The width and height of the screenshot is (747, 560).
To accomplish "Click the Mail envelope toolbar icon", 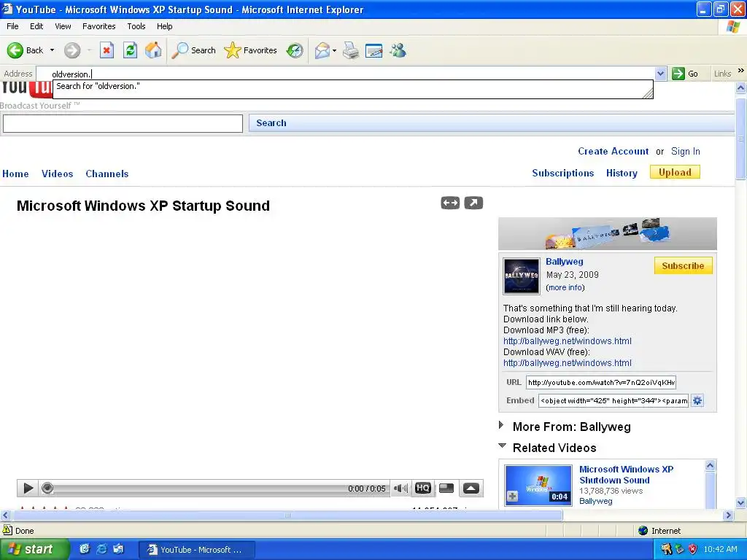I will tap(322, 50).
